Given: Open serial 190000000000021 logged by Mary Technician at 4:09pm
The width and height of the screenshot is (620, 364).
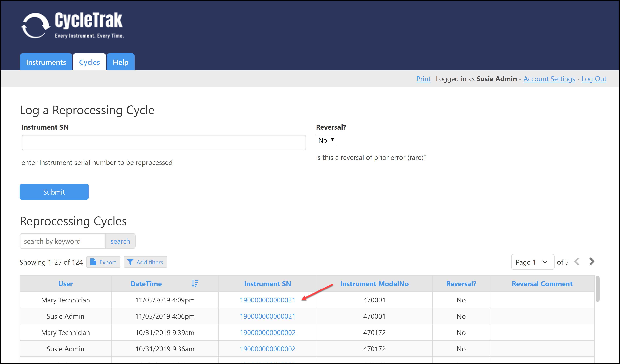Looking at the screenshot, I should click(267, 300).
